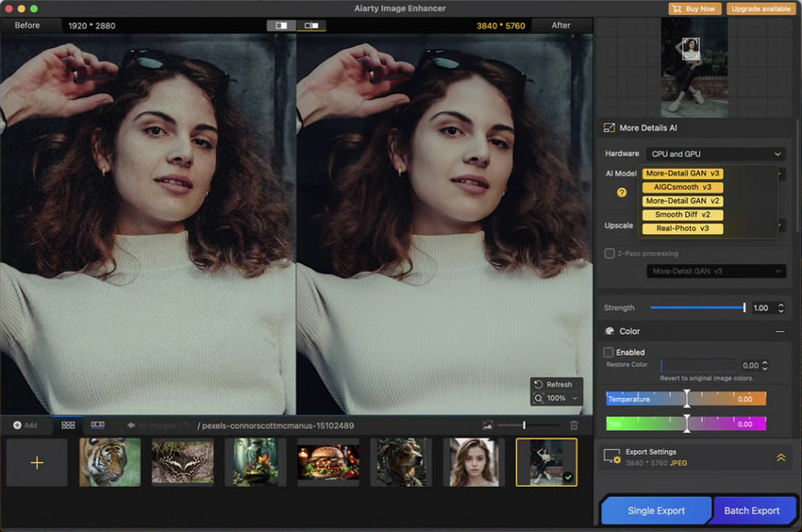Switch to side-by-side compare view icon
This screenshot has width=802, height=532.
coord(310,25)
